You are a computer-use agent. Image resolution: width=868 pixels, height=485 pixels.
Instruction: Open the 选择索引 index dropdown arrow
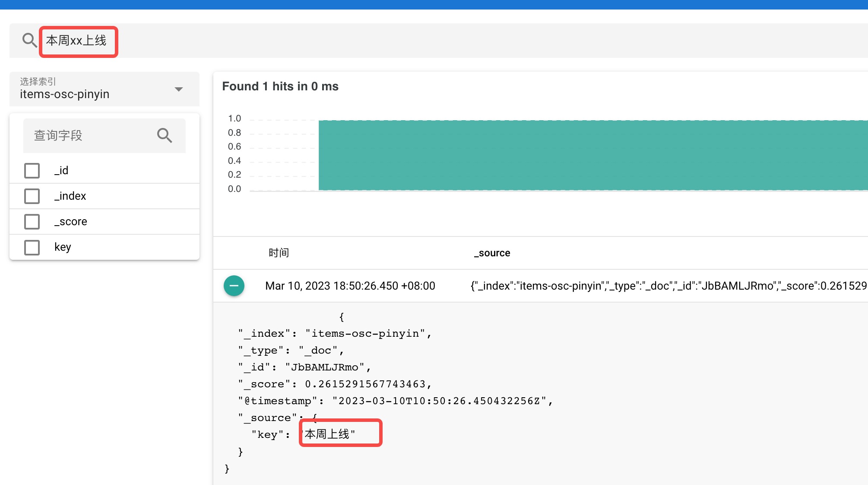click(x=179, y=89)
